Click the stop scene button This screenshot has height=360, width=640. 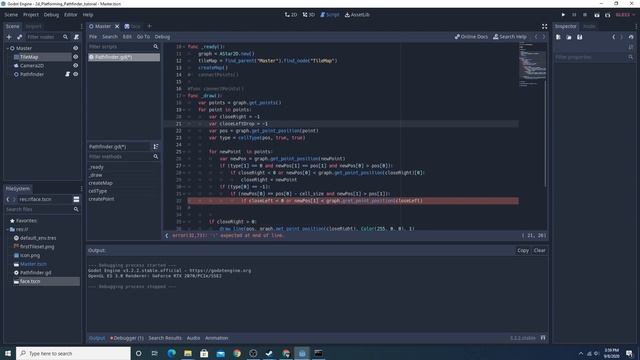click(x=585, y=15)
